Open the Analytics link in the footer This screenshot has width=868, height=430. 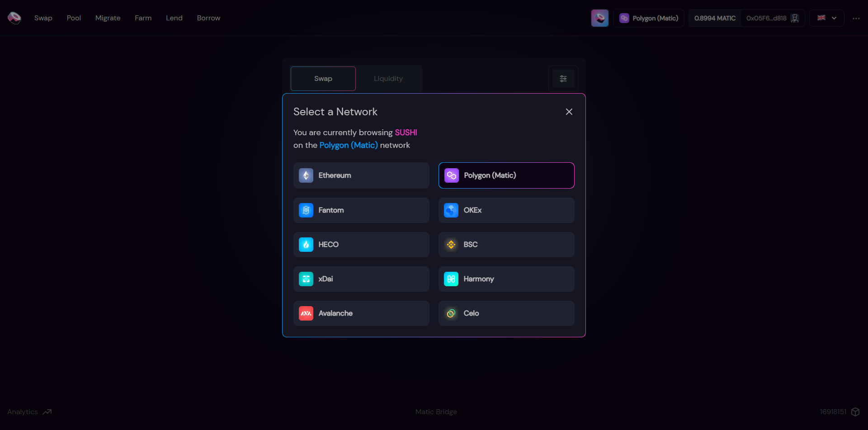tap(29, 412)
